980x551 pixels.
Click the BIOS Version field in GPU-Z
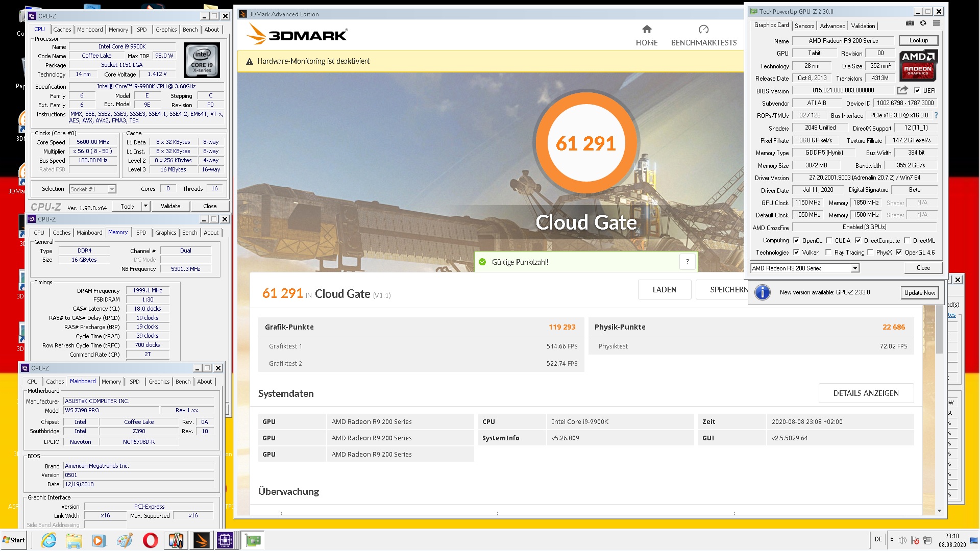843,90
